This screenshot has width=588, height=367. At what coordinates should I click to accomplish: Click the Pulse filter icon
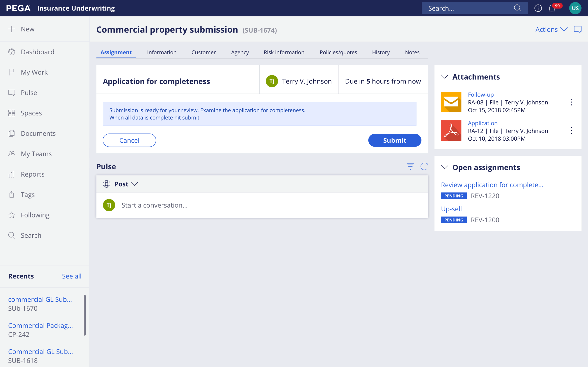[x=410, y=166]
